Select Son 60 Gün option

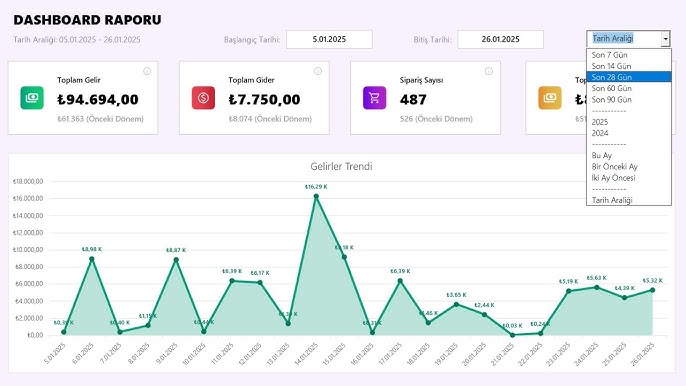click(629, 88)
